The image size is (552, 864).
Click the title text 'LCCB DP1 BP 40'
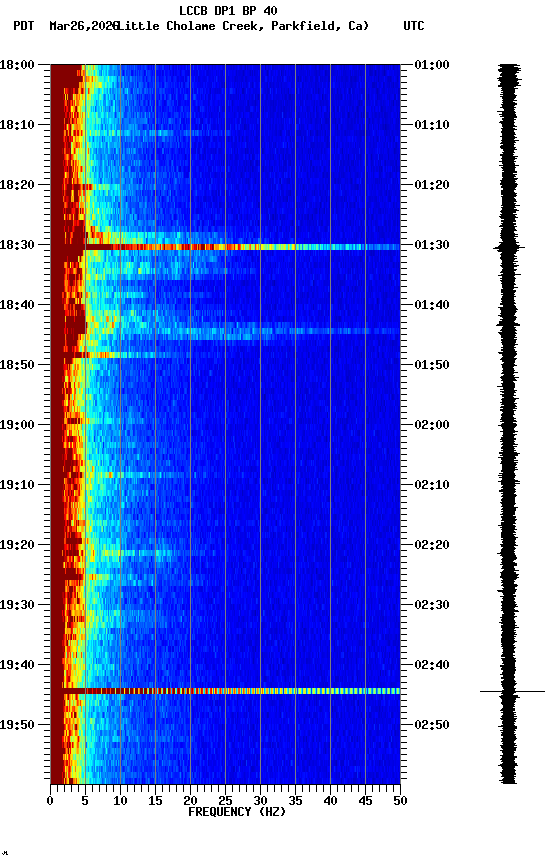228,10
